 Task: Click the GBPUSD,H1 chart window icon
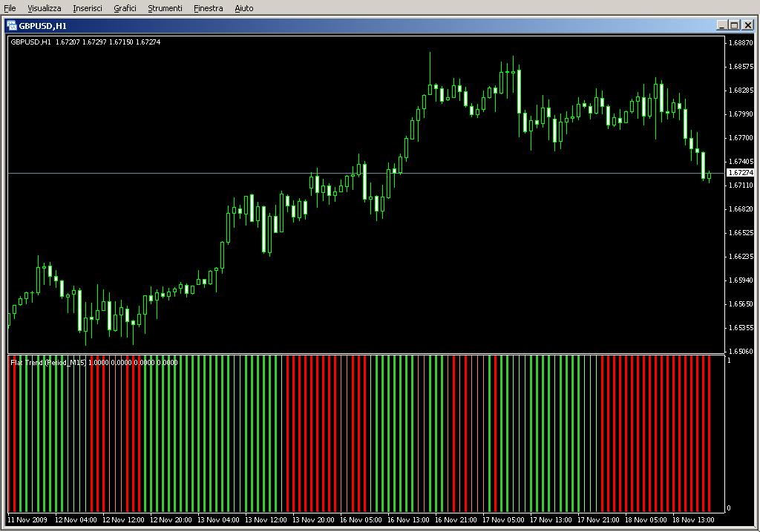click(12, 25)
